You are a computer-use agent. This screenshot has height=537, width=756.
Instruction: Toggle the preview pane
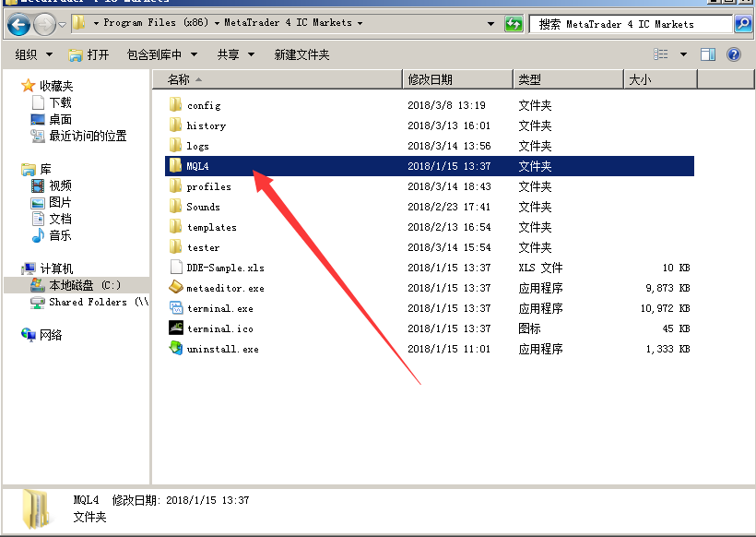click(708, 54)
